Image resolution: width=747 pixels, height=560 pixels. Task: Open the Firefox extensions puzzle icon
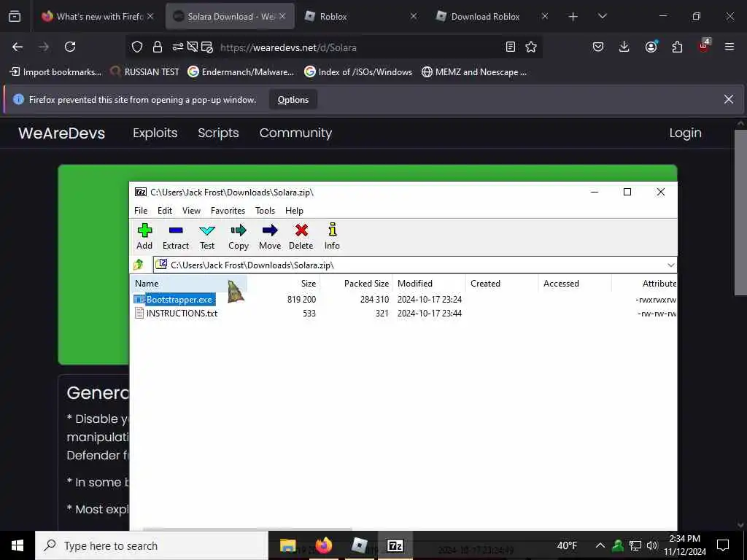click(677, 47)
